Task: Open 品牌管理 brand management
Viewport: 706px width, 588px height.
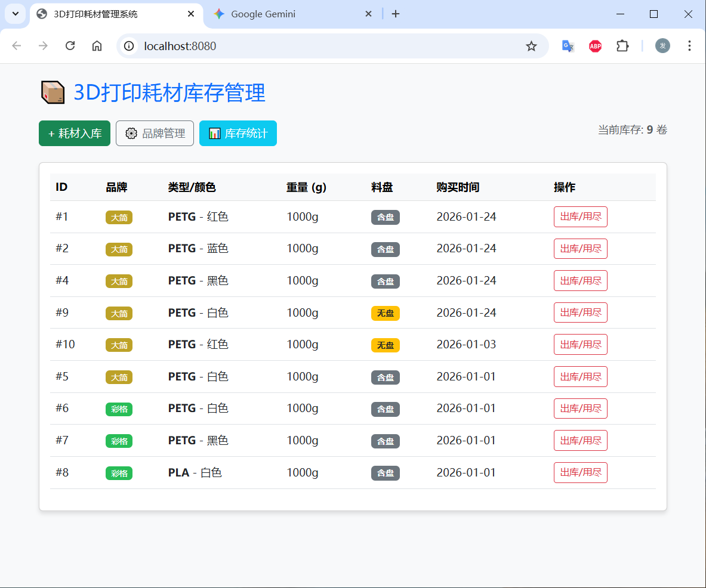Action: pos(155,134)
